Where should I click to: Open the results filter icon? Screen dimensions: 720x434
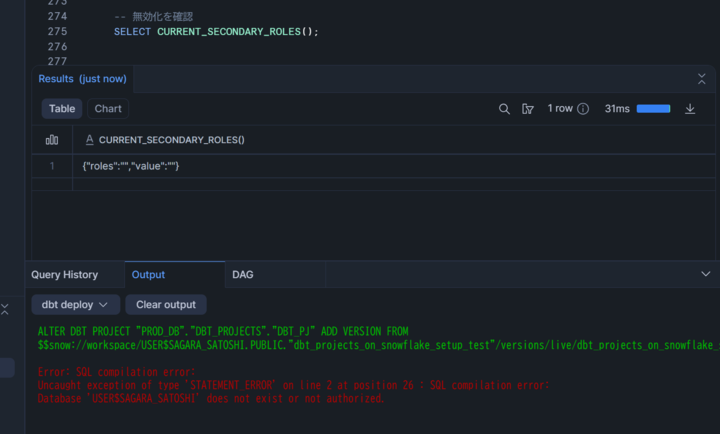[528, 109]
